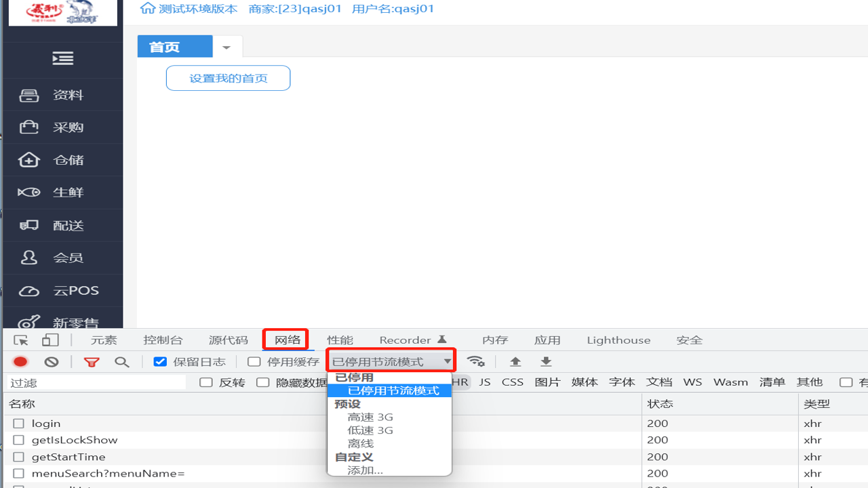Check the 隐藏数据 checkbox

[x=263, y=382]
